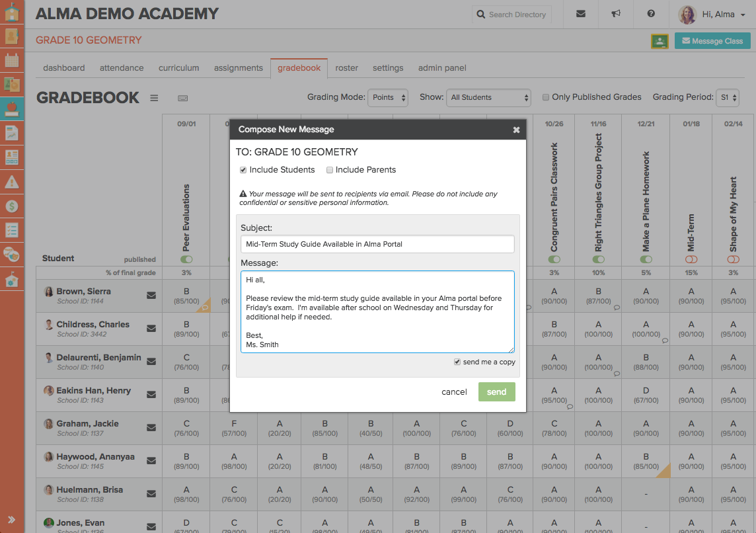Click envelope icon next to Brown, Sierra
The height and width of the screenshot is (533, 756).
coord(151,296)
